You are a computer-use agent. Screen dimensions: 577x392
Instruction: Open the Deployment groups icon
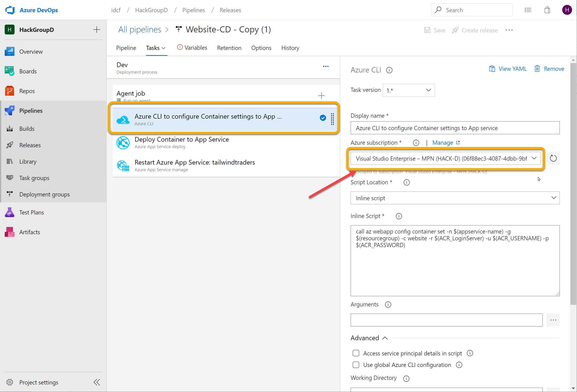tap(9, 194)
